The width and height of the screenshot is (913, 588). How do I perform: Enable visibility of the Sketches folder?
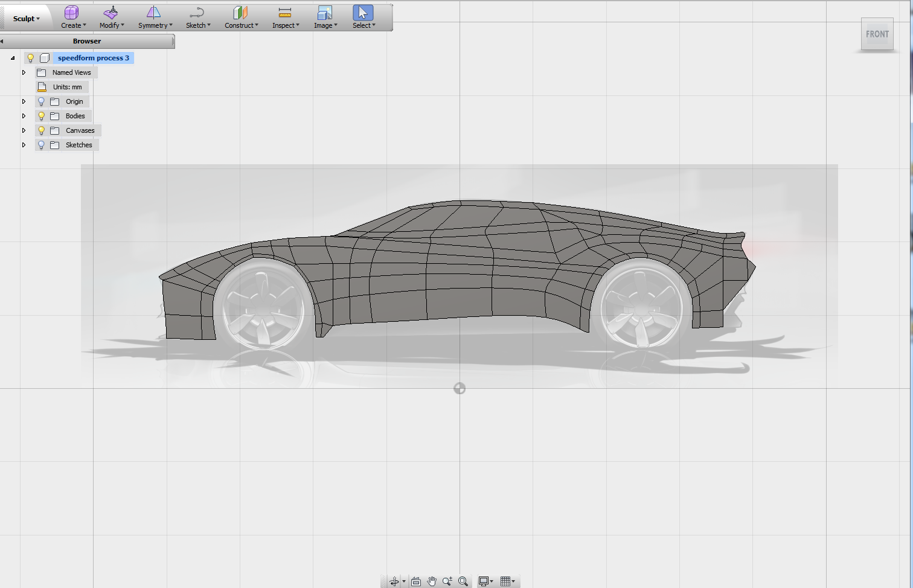tap(40, 144)
